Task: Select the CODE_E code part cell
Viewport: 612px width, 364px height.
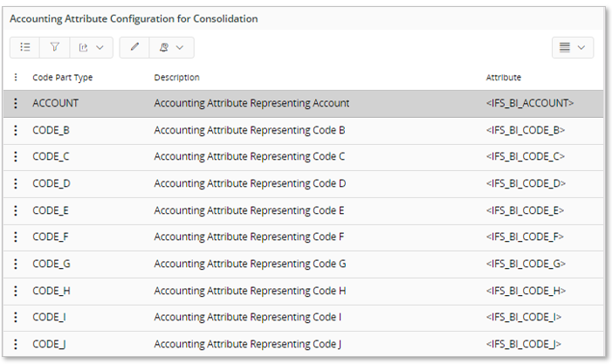Action: (x=51, y=210)
